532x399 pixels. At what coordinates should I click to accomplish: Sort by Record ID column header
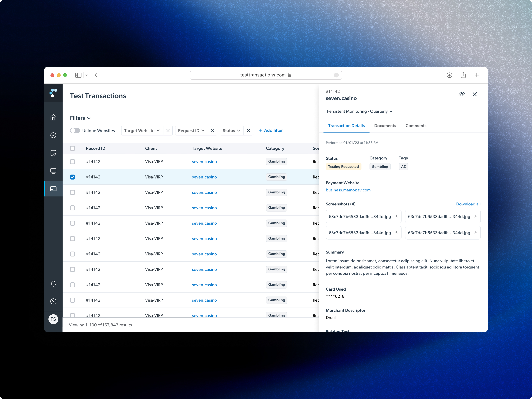tap(96, 148)
